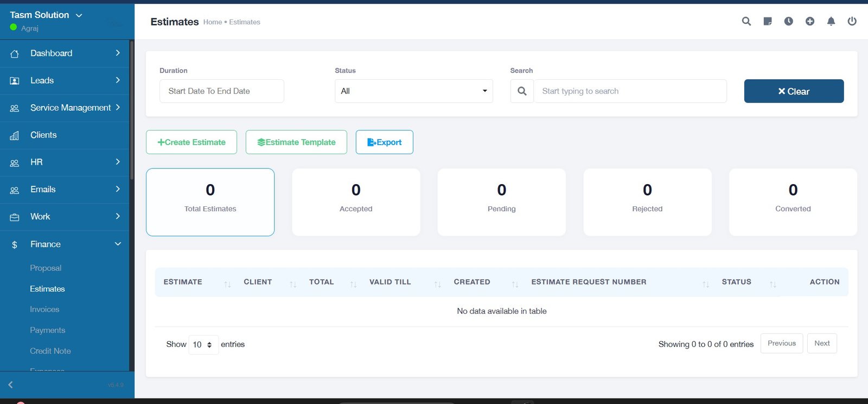This screenshot has width=868, height=404.
Task: Open the entries per page selector
Action: pos(203,345)
